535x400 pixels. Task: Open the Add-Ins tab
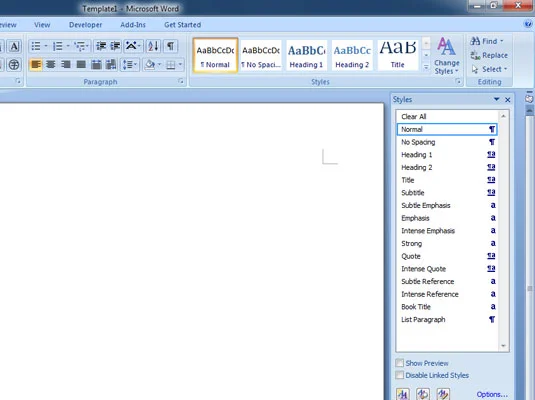coord(133,25)
